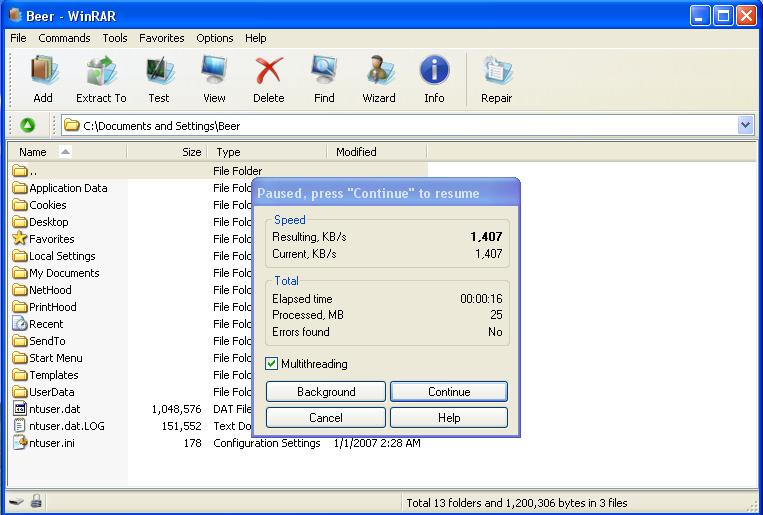Click the Background button
Image resolution: width=763 pixels, height=515 pixels.
(x=326, y=392)
